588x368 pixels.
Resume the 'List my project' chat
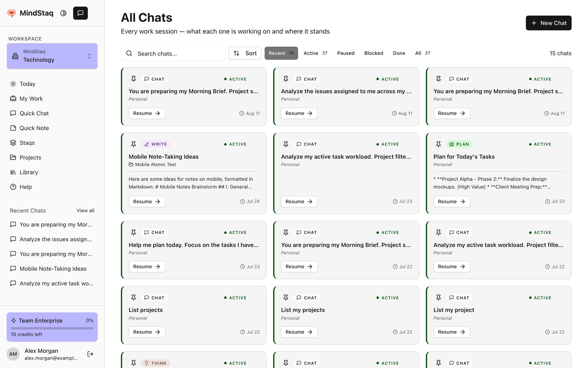(x=452, y=332)
